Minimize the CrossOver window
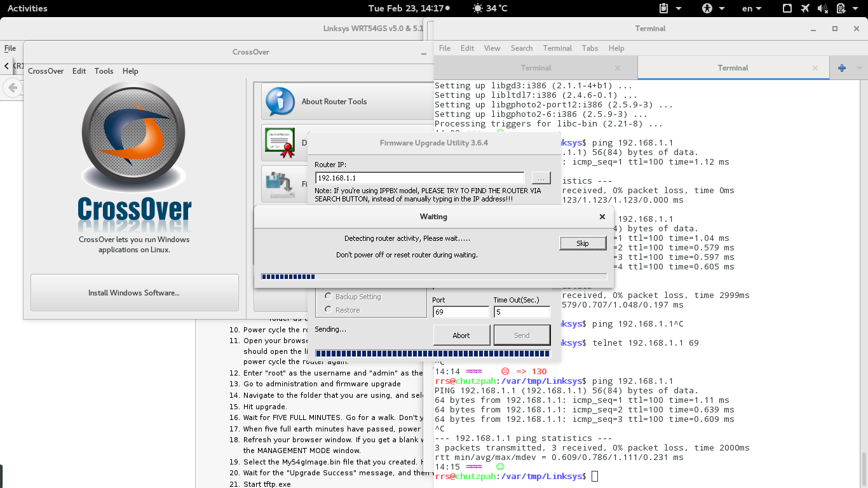Screen dimensions: 868x488 tap(424, 53)
